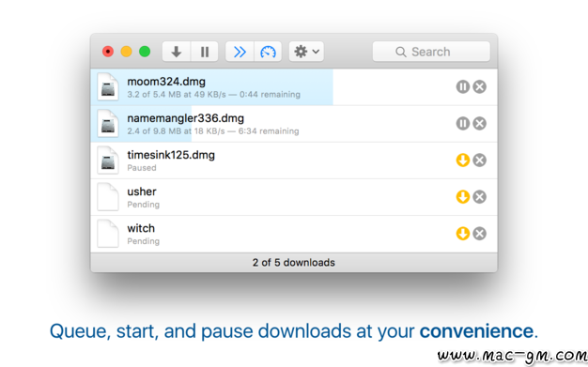Click the www.mac-gm.com watermark link
The height and width of the screenshot is (367, 588).
pyautogui.click(x=512, y=356)
